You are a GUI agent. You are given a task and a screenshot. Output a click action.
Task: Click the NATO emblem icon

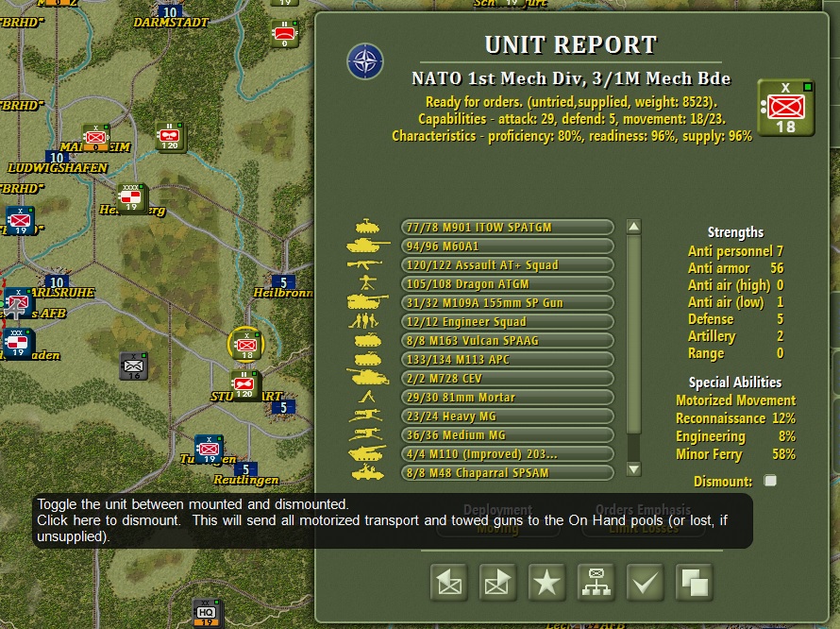(365, 61)
